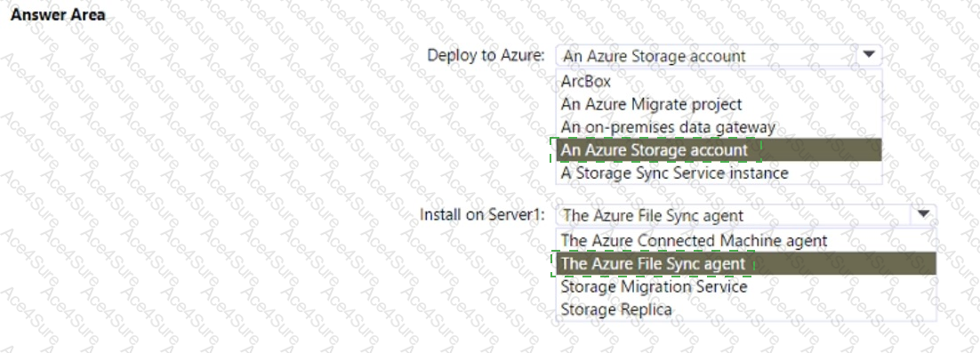Pick highlighted Azure File Sync agent option
Image resolution: width=980 pixels, height=353 pixels.
pyautogui.click(x=745, y=264)
